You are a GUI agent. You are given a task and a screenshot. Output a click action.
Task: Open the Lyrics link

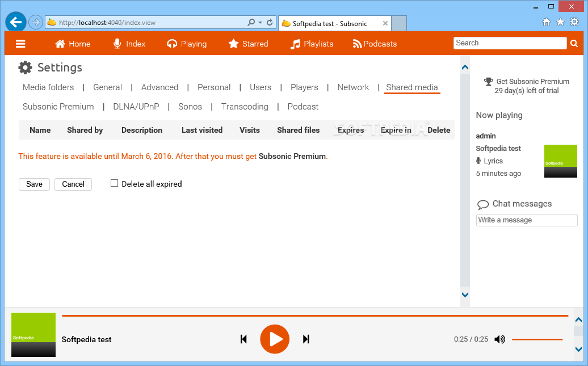(x=493, y=161)
